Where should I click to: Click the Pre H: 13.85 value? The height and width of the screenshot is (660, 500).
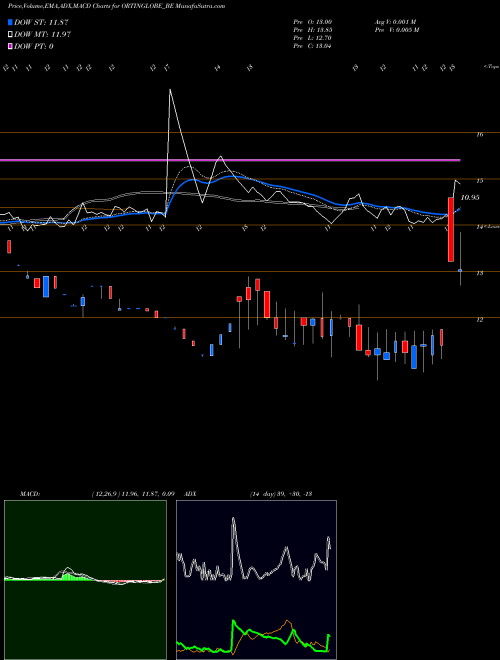313,29
